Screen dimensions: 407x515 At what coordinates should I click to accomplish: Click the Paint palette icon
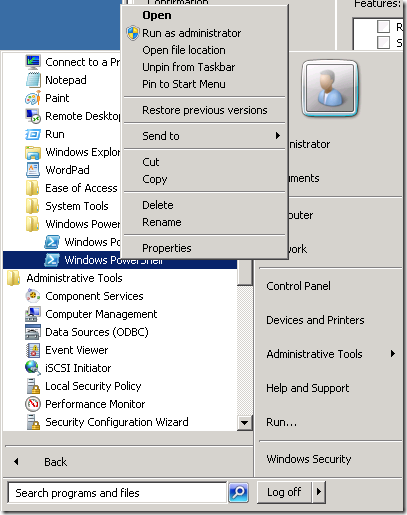point(33,98)
